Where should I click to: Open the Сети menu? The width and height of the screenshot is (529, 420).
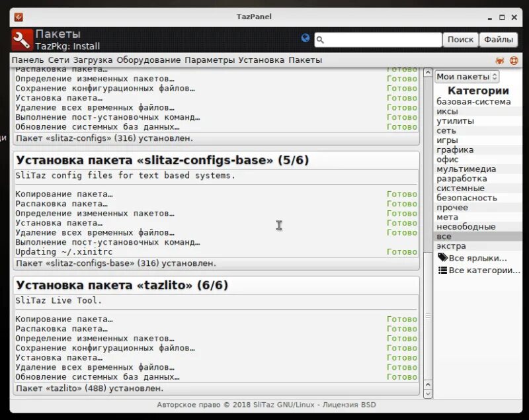[x=58, y=60]
